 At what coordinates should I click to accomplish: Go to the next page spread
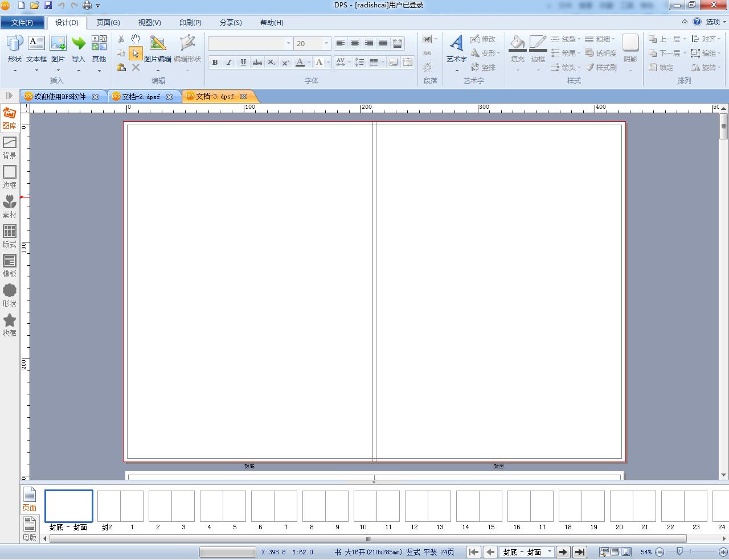point(563,552)
